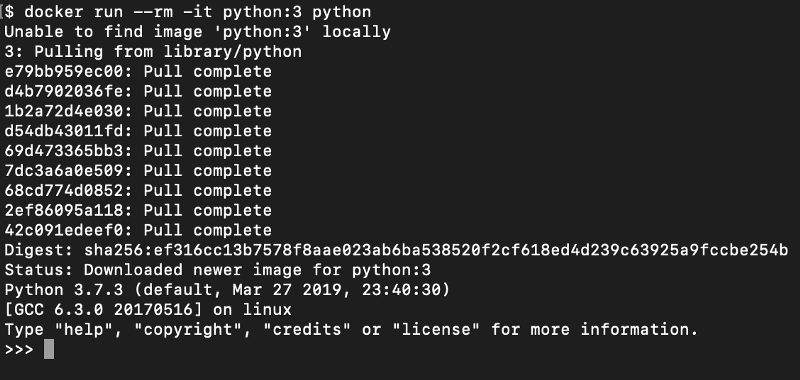Click the layer ID 1b2a72d4e030

coord(64,111)
